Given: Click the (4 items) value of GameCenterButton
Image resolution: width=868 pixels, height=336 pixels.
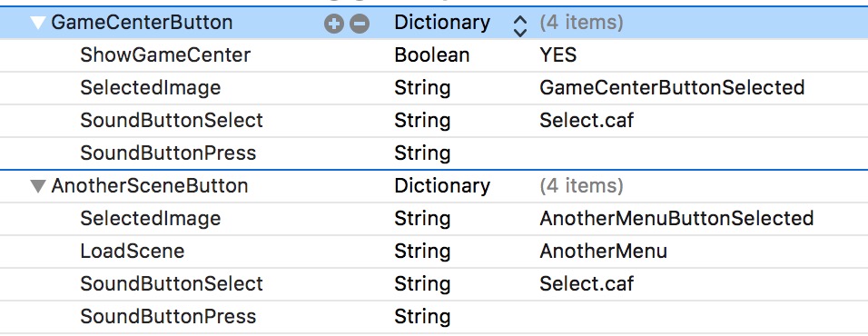Looking at the screenshot, I should pos(581,23).
